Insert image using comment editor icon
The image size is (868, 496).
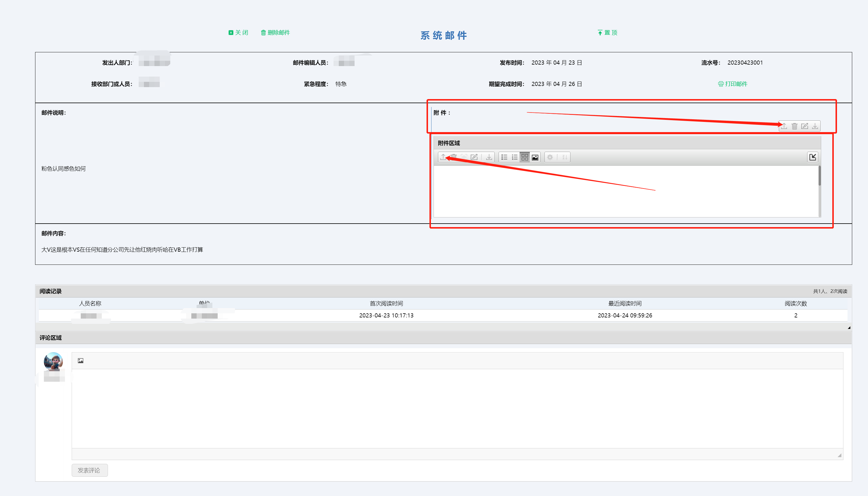[80, 361]
